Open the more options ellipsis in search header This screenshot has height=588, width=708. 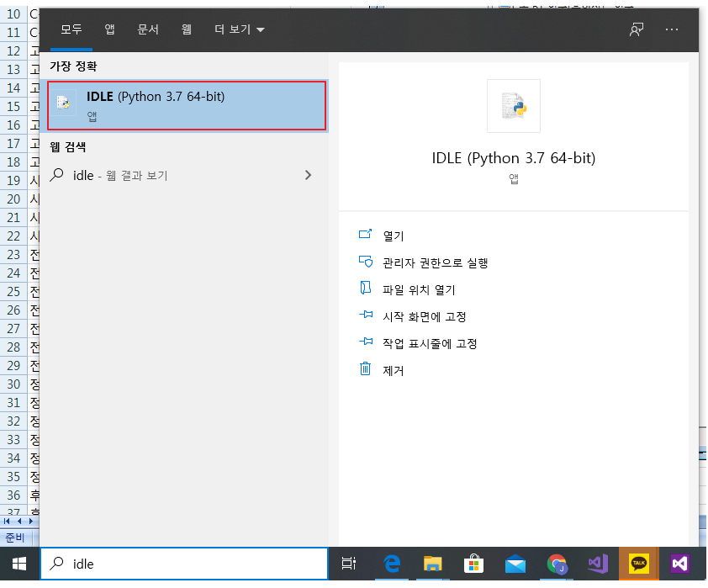click(672, 29)
